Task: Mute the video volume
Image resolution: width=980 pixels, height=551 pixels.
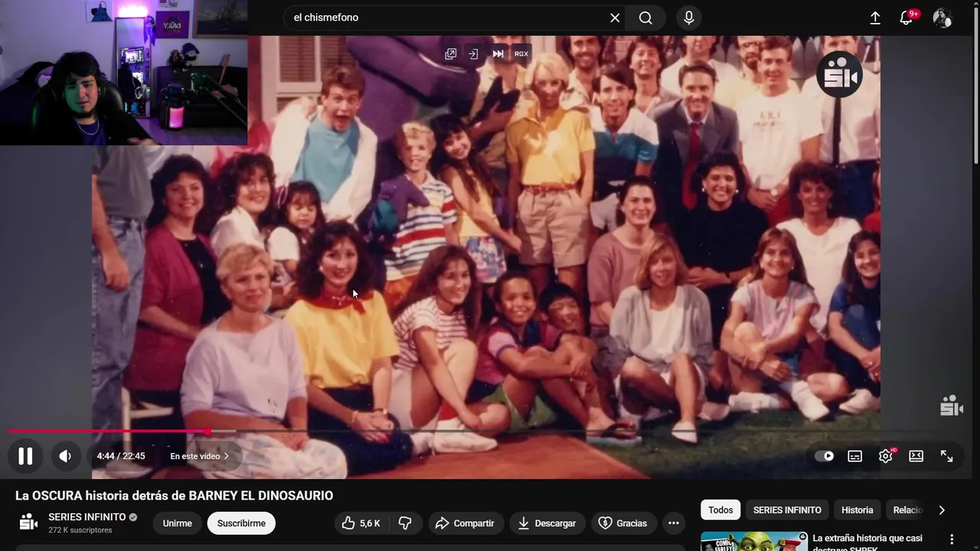Action: tap(66, 456)
